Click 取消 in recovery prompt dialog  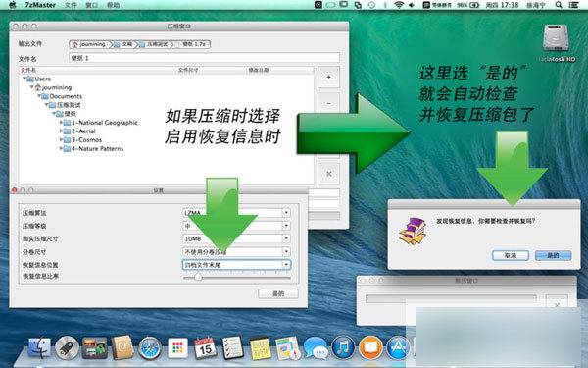tap(511, 256)
